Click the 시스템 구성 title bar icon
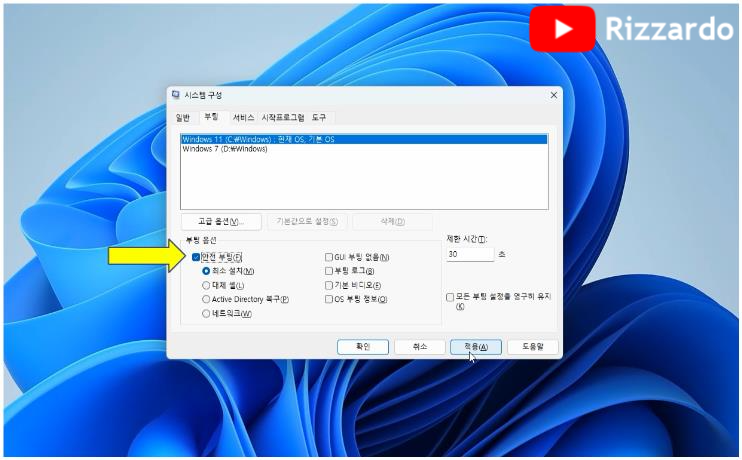The width and height of the screenshot is (742, 460). pos(176,95)
